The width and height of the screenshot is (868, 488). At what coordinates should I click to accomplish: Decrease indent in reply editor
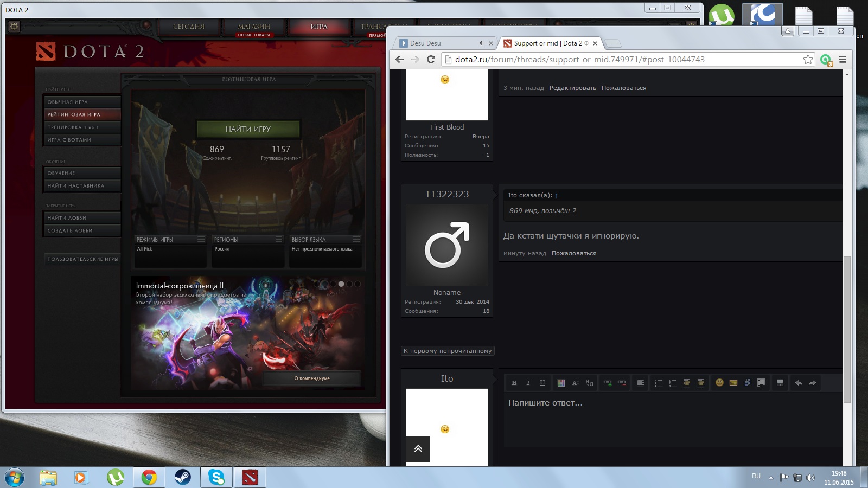point(687,383)
